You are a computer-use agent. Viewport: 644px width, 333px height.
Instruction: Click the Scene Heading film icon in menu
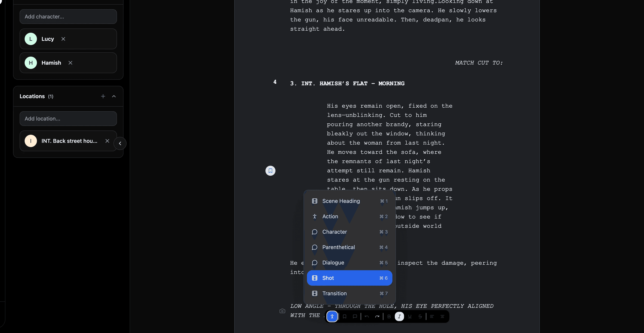click(x=314, y=201)
